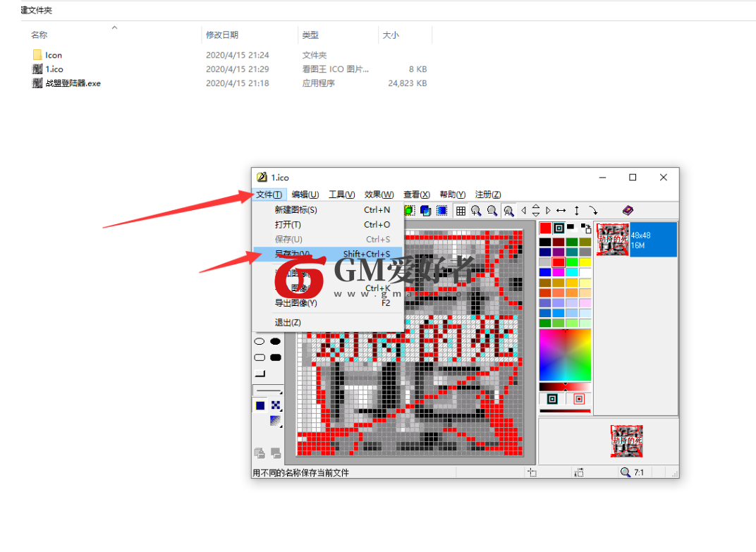This screenshot has width=756, height=552.
Task: Select the hollow rounded rectangle tool
Action: 260,357
